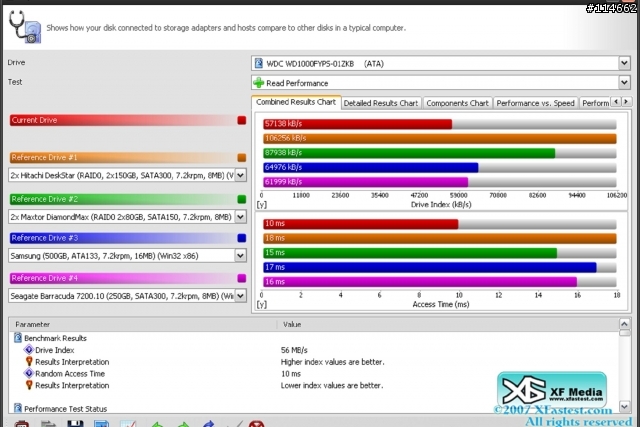Switch to the Detailed Results Chart tab

381,103
